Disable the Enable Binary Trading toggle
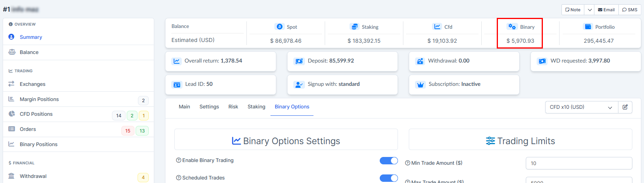 click(389, 161)
